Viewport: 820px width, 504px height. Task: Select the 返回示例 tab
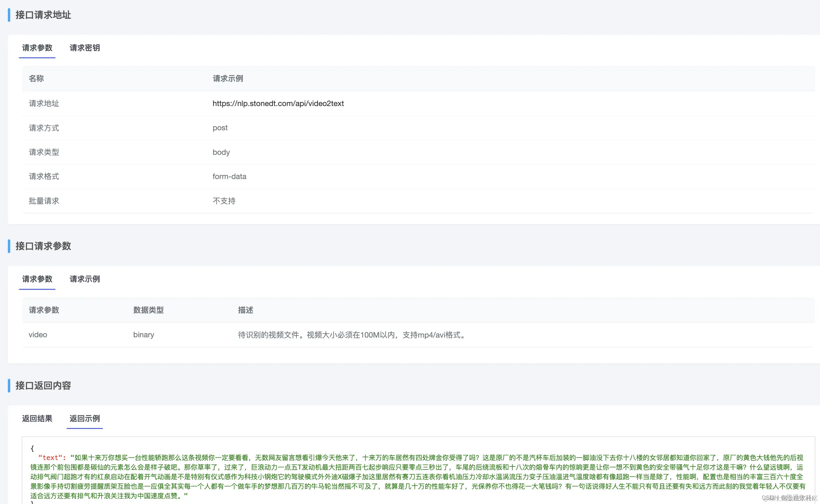[x=85, y=418]
